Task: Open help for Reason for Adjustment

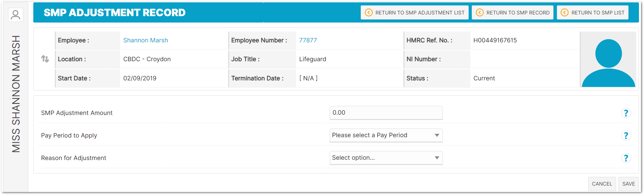Action: point(625,158)
